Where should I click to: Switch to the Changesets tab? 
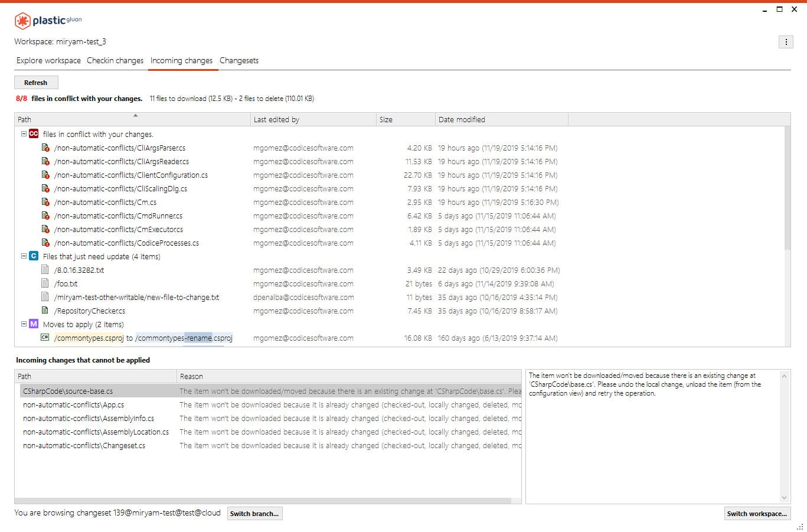(239, 60)
